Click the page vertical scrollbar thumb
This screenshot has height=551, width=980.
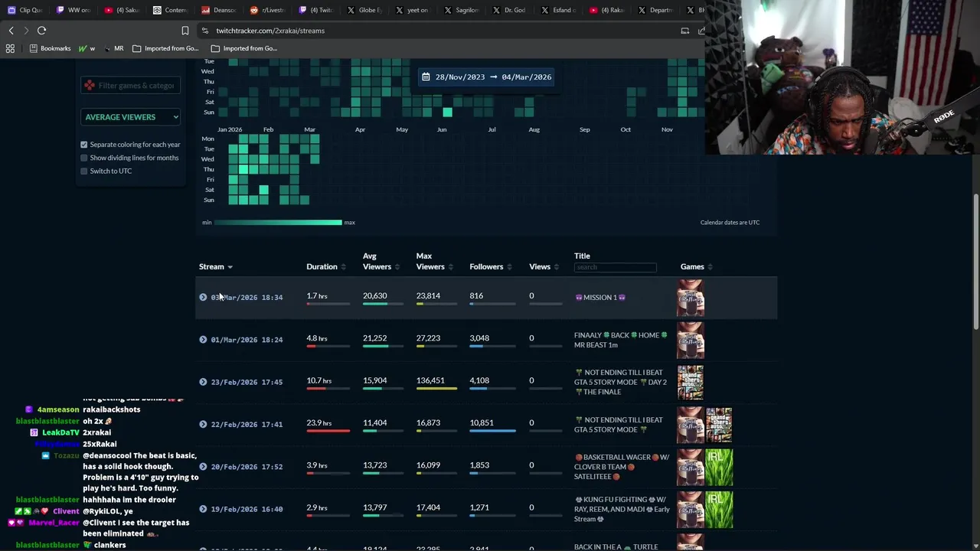click(x=975, y=262)
